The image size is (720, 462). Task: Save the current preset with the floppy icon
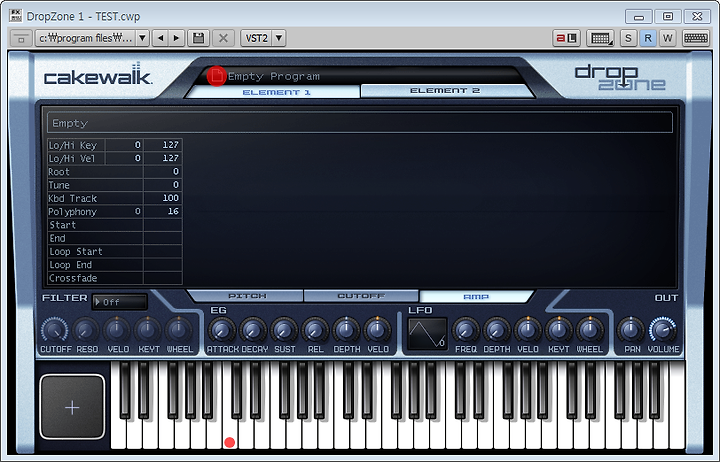198,38
